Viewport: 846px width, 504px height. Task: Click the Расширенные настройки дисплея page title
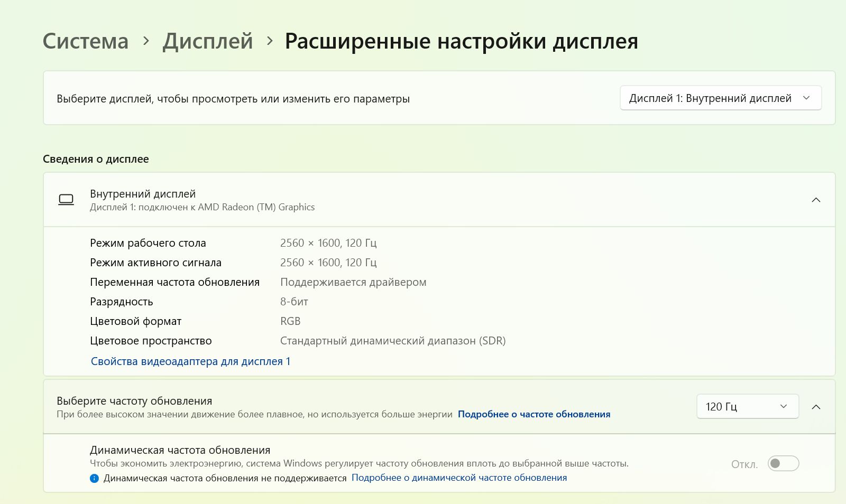(461, 41)
